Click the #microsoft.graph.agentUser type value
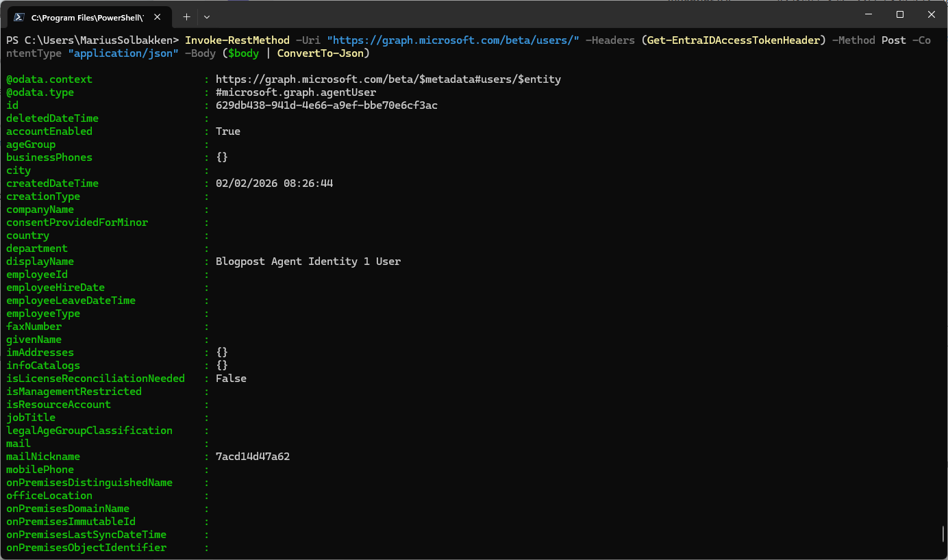 [x=295, y=92]
